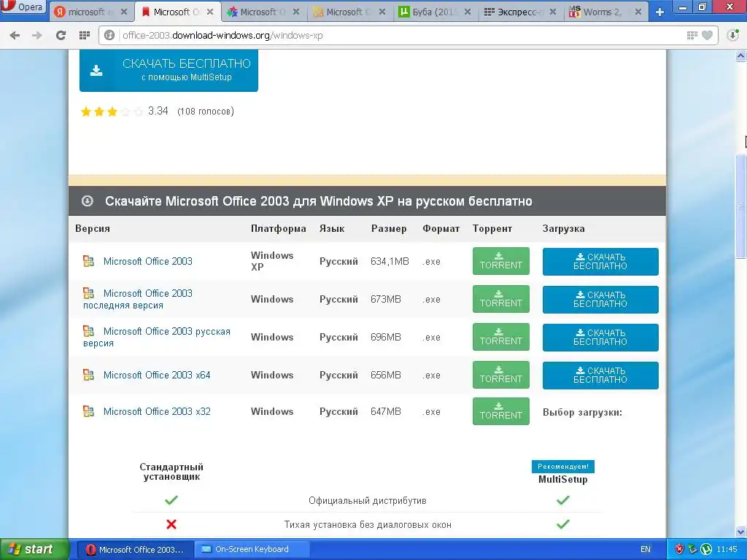Click the Загрузка column header
Viewport: 747px width, 560px height.
(x=564, y=228)
